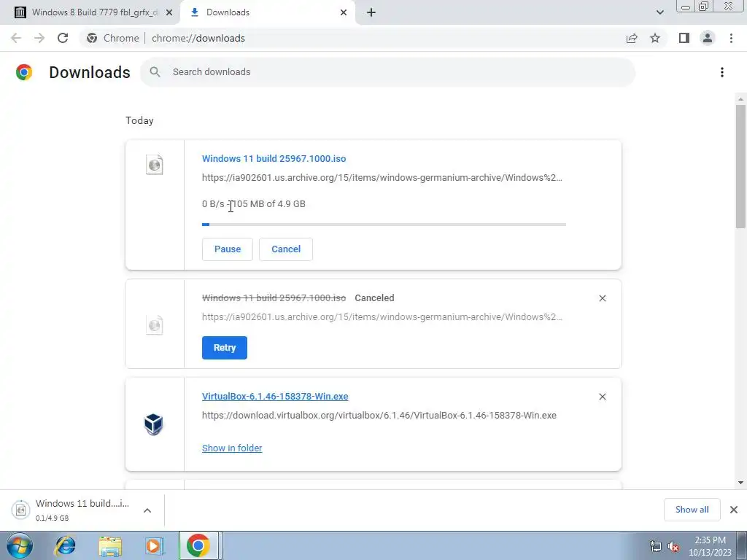The image size is (747, 560).
Task: Share this page via the share icon
Action: (x=632, y=38)
